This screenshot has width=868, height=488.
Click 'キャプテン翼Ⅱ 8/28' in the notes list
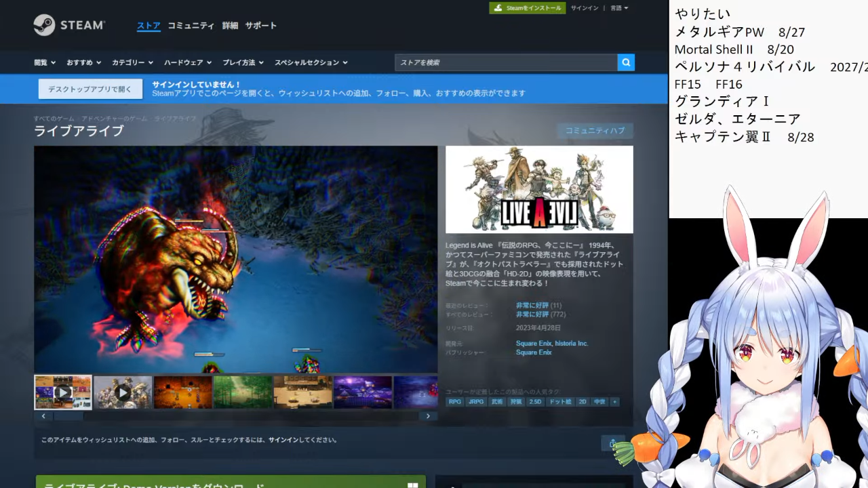pyautogui.click(x=745, y=137)
